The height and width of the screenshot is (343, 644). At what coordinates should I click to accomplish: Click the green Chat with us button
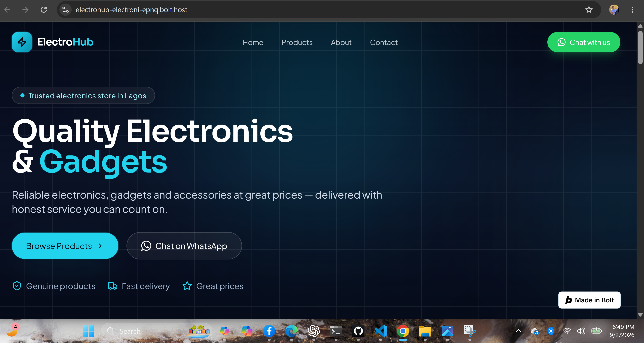[x=584, y=42]
